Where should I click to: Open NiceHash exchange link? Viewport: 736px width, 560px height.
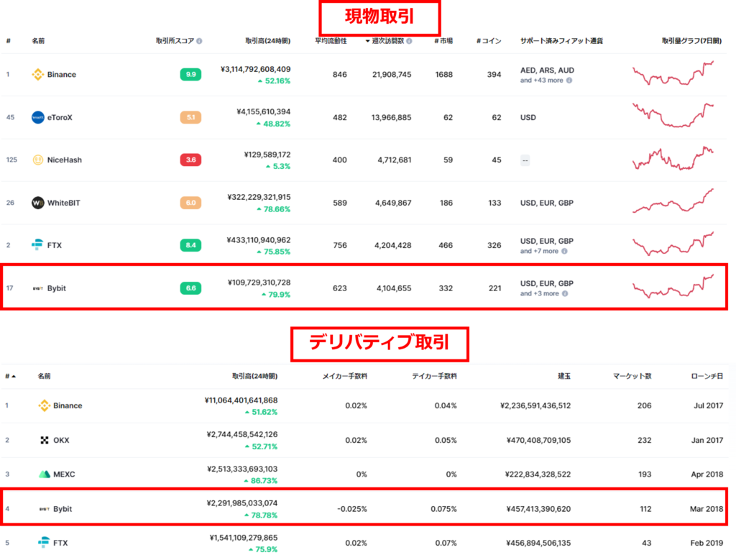[64, 160]
